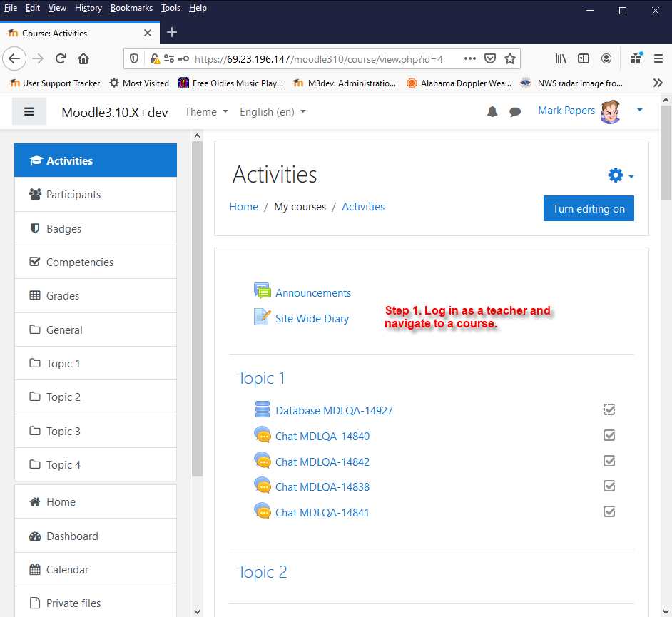
Task: Click the Site Wide Diary icon
Action: pos(262,317)
